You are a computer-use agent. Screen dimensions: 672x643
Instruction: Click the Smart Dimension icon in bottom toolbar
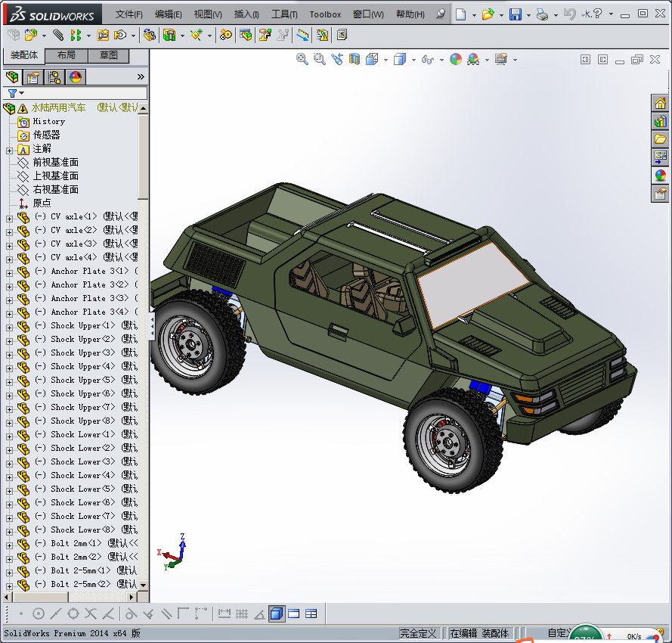tap(225, 613)
